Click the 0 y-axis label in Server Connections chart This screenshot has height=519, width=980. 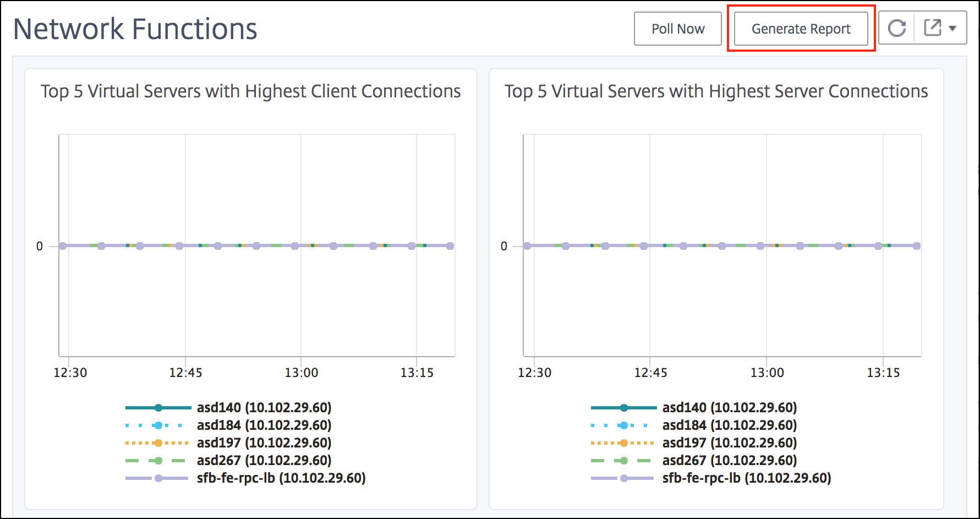504,247
